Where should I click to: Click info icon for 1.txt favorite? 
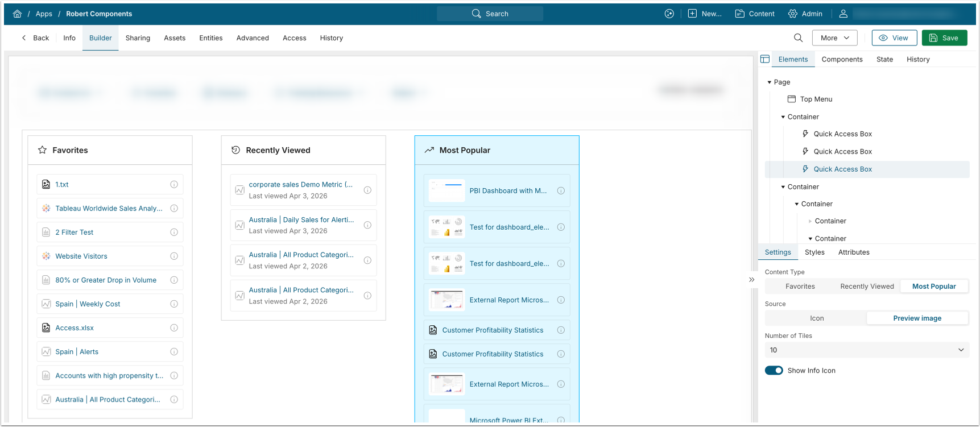point(174,184)
